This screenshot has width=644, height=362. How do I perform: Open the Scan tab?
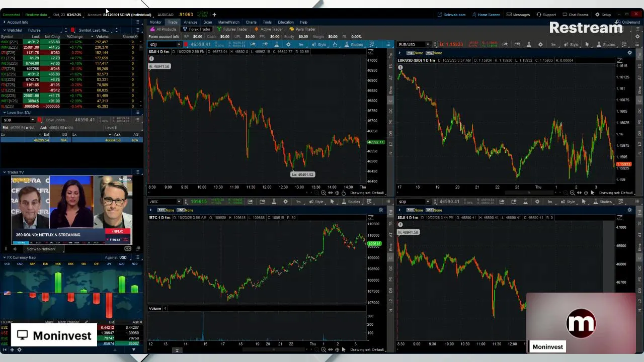(208, 22)
